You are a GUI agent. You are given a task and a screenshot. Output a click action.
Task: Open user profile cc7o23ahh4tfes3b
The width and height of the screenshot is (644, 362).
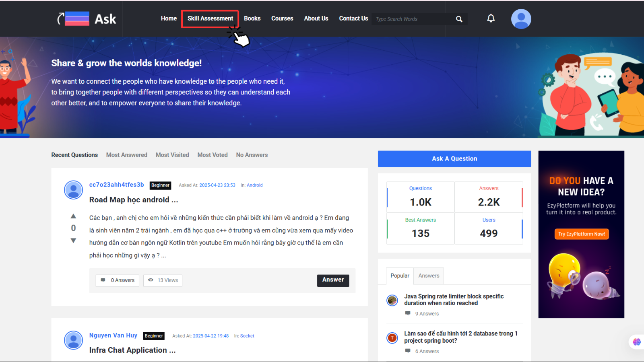(116, 185)
